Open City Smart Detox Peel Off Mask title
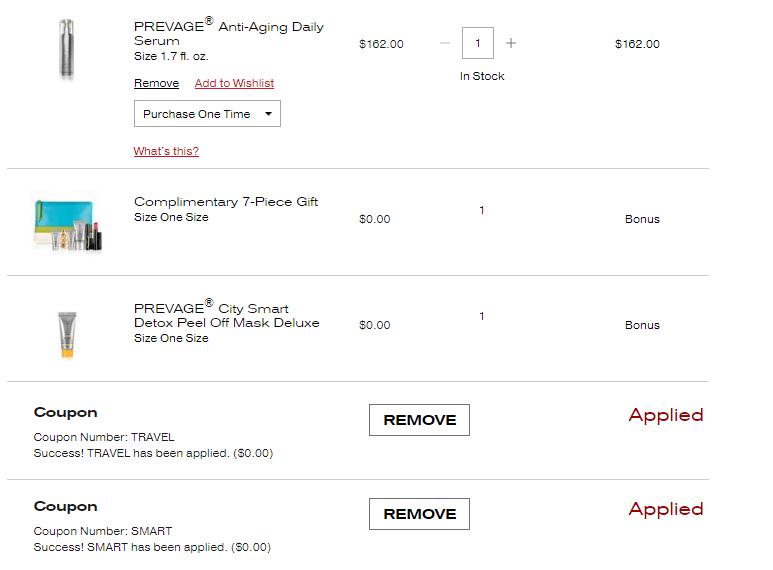The width and height of the screenshot is (773, 570). pyautogui.click(x=227, y=315)
